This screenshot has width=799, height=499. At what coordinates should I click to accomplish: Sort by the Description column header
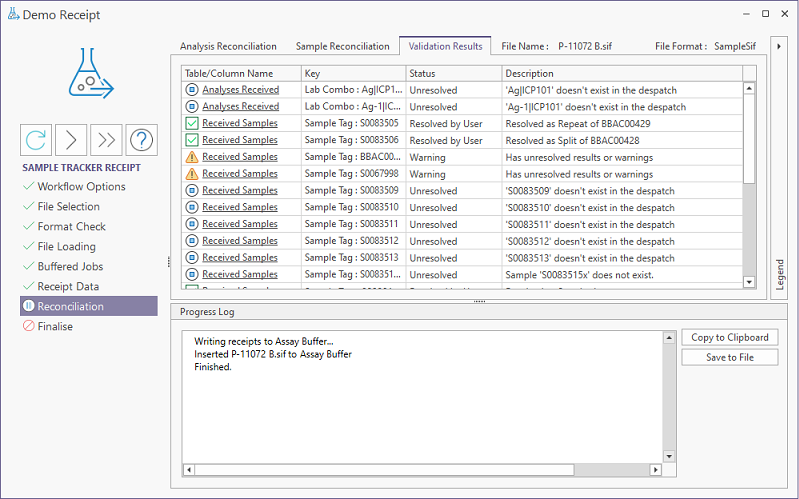[x=622, y=73]
